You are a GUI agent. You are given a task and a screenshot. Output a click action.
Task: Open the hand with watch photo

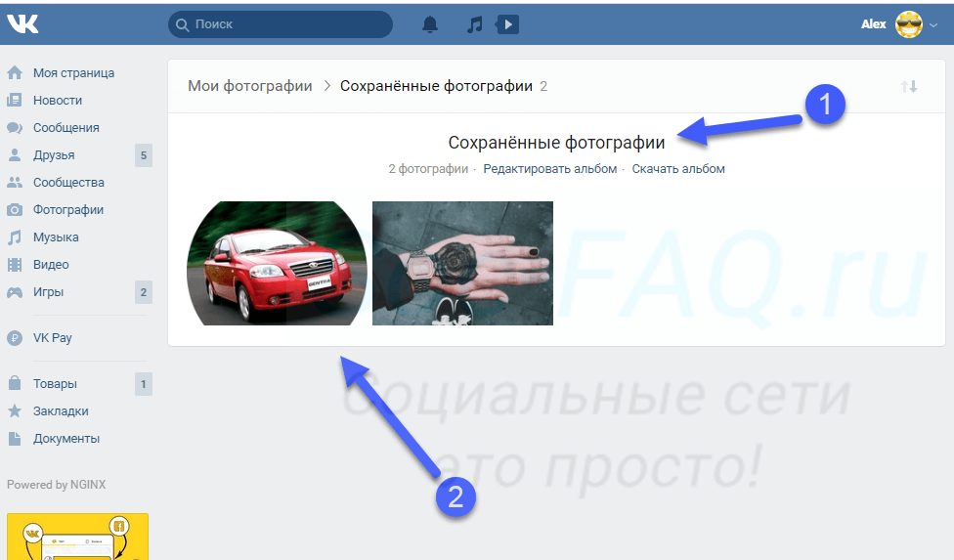point(462,263)
